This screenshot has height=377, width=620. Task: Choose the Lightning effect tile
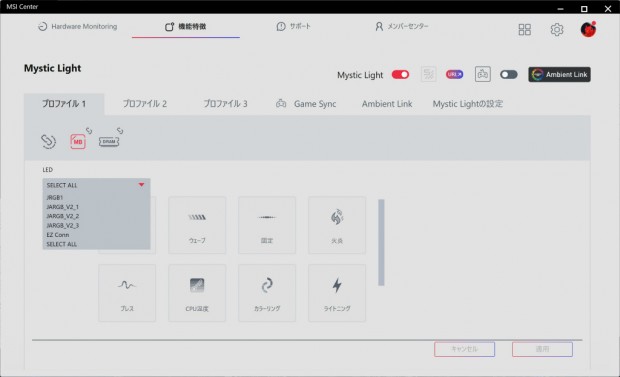point(337,293)
